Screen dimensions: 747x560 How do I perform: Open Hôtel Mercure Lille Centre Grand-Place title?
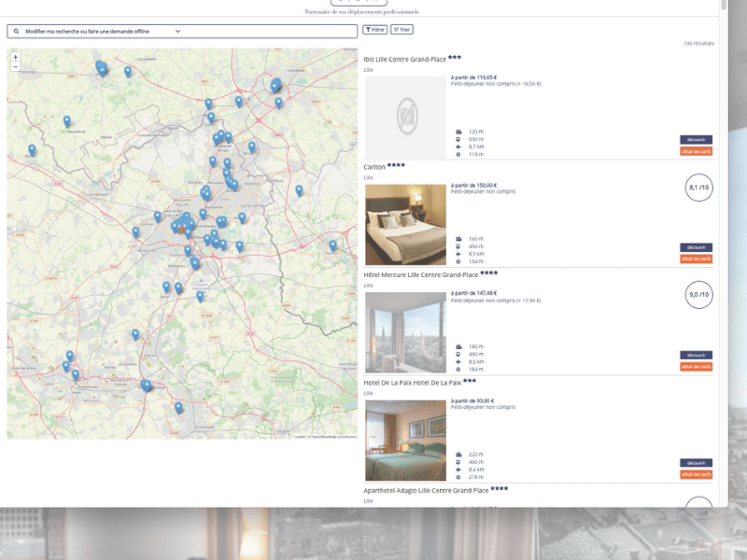click(421, 275)
